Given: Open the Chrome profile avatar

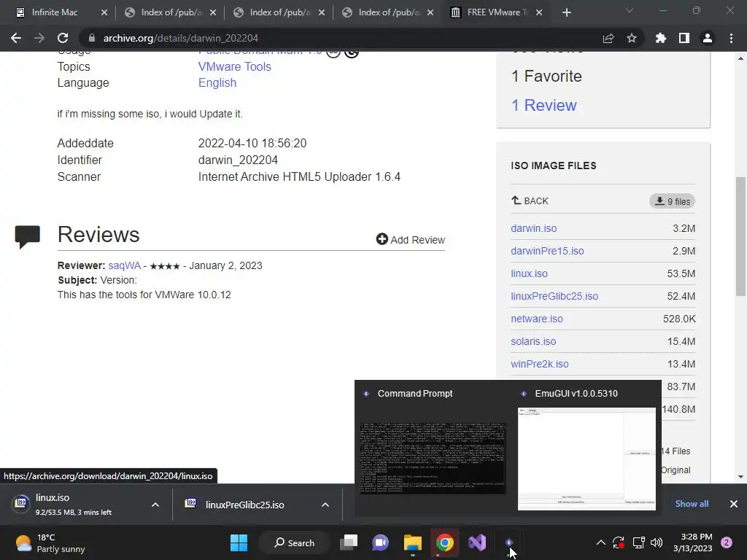Looking at the screenshot, I should [x=708, y=38].
